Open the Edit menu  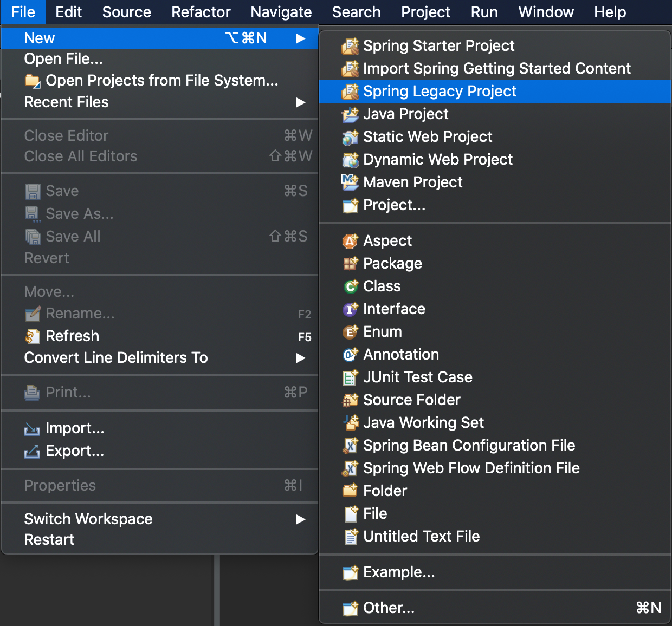(x=68, y=12)
